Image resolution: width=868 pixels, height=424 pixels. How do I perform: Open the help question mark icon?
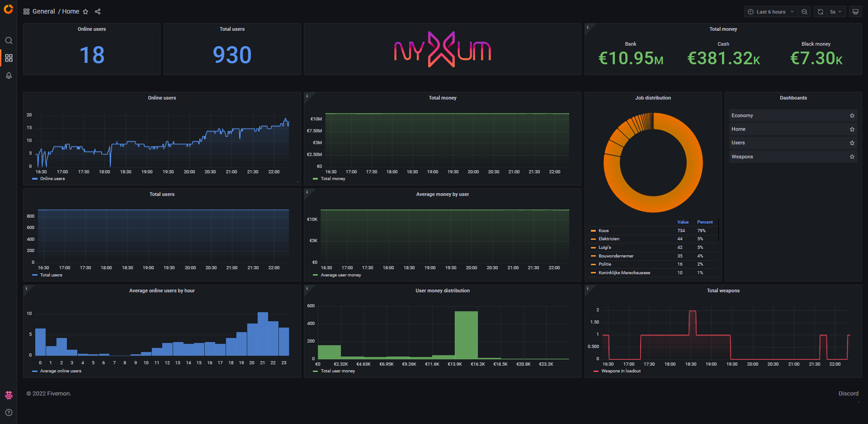[9, 412]
